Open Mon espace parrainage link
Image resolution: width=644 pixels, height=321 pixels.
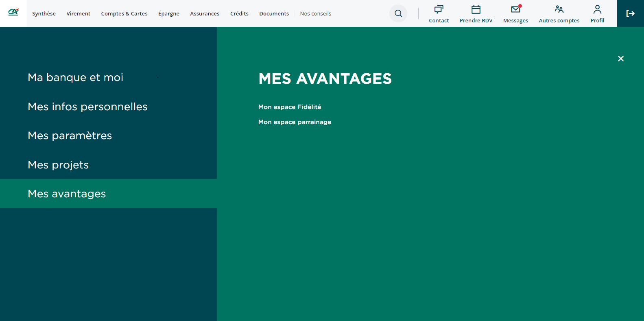tap(295, 122)
